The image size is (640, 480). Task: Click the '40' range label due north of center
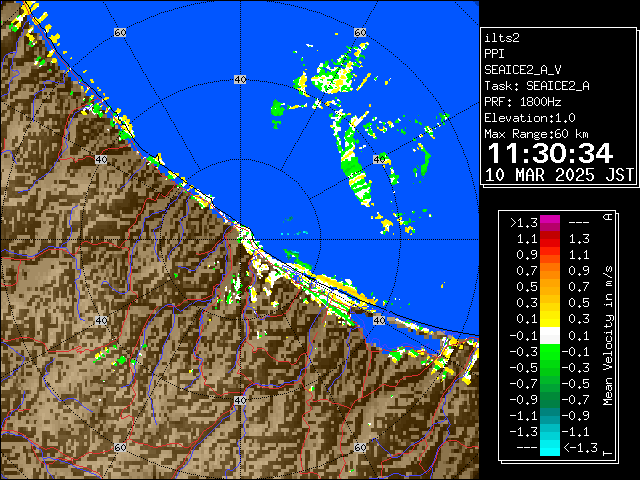(x=240, y=80)
